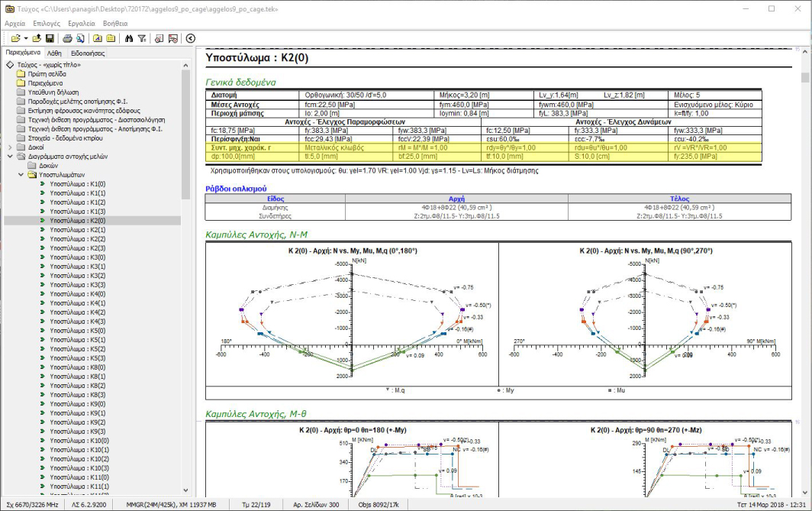The height and width of the screenshot is (511, 812).
Task: Click the save floppy disk icon
Action: tap(50, 38)
